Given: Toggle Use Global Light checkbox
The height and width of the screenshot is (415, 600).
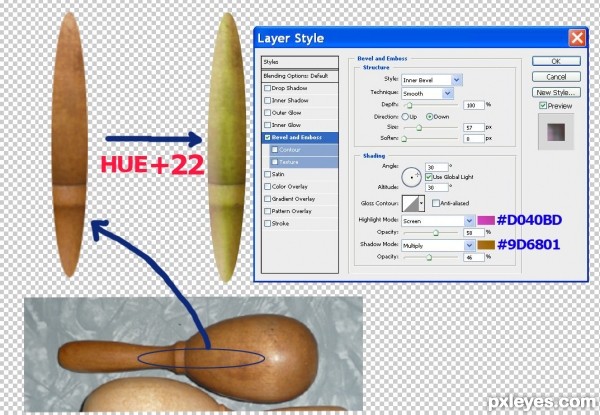Looking at the screenshot, I should pyautogui.click(x=429, y=177).
